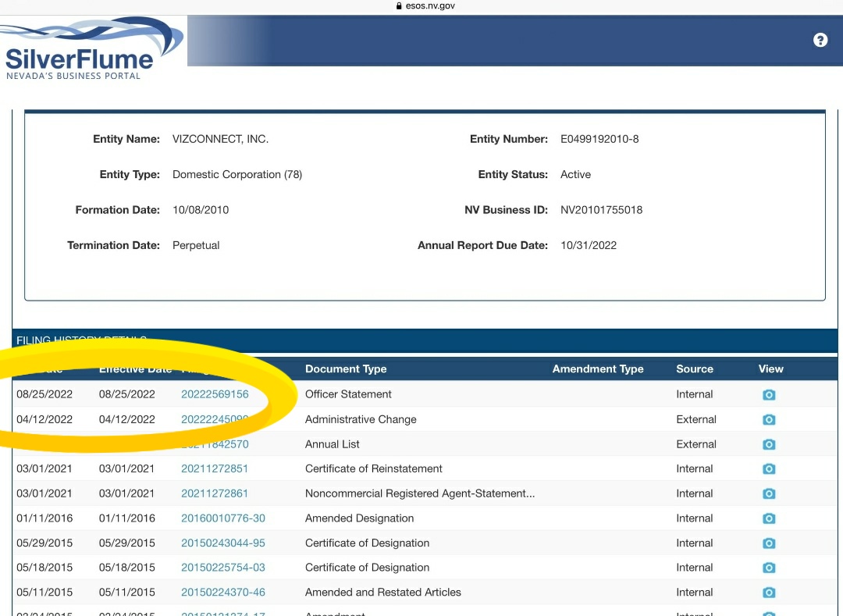Image resolution: width=843 pixels, height=616 pixels.
Task: View the Annual List filing camera icon
Action: [769, 444]
